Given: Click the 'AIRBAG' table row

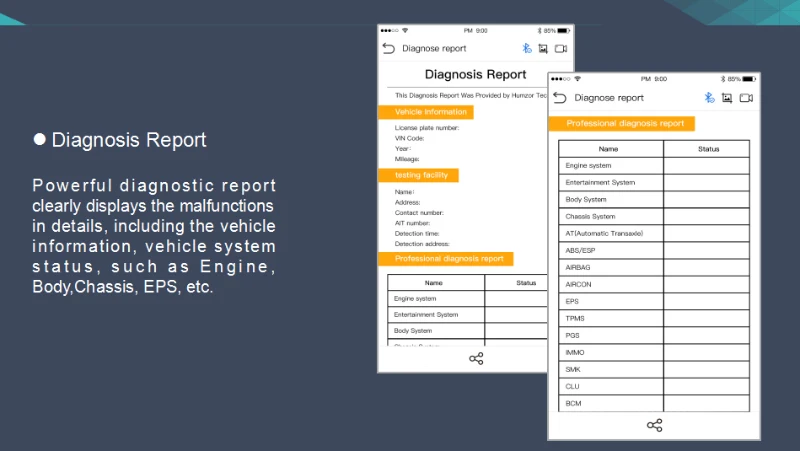Looking at the screenshot, I should coord(654,267).
